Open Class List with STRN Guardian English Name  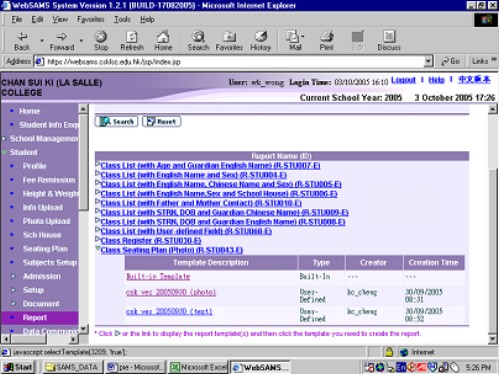point(223,222)
